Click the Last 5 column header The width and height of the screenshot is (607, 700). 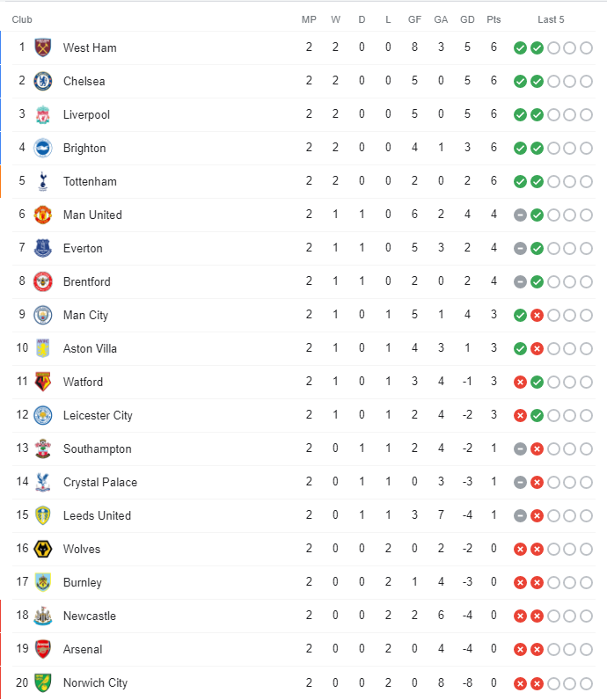click(x=551, y=19)
